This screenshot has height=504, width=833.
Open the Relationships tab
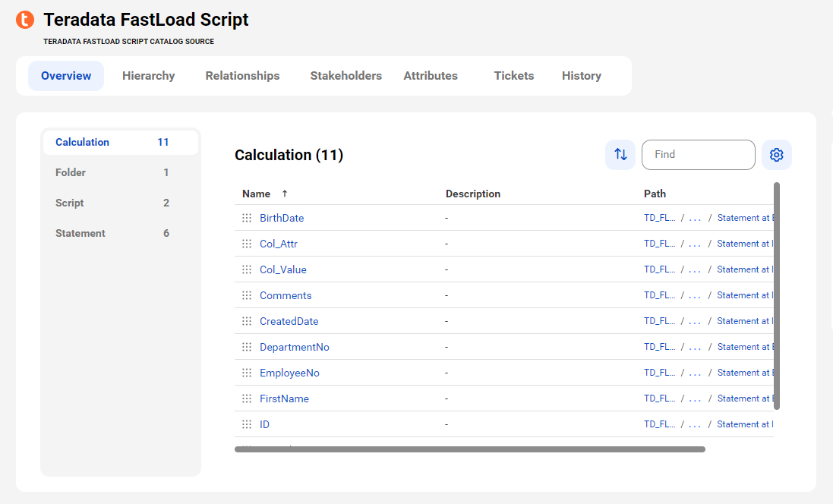pyautogui.click(x=242, y=76)
